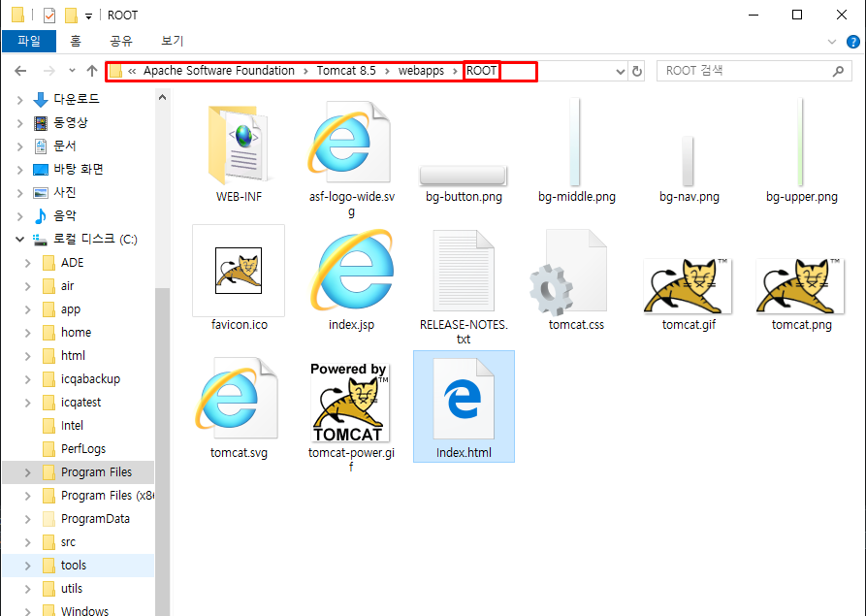The height and width of the screenshot is (616, 866).
Task: Select the utils folder in tree
Action: coord(71,589)
